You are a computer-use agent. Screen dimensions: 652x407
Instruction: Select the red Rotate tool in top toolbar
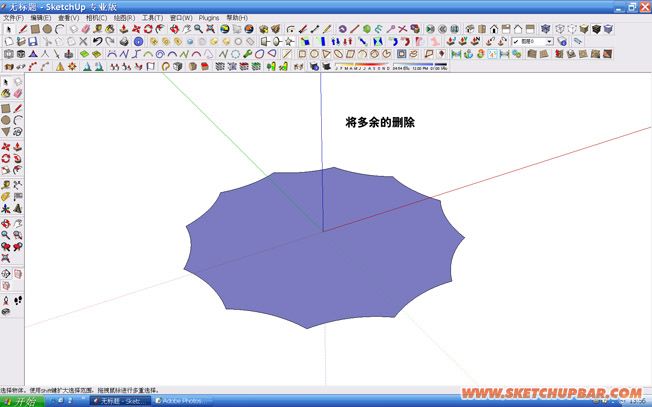pos(148,29)
